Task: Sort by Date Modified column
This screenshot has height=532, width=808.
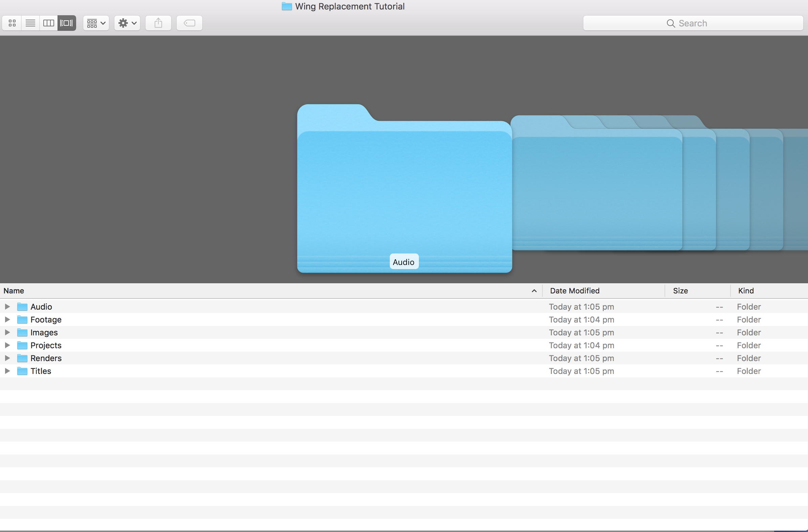Action: tap(575, 291)
